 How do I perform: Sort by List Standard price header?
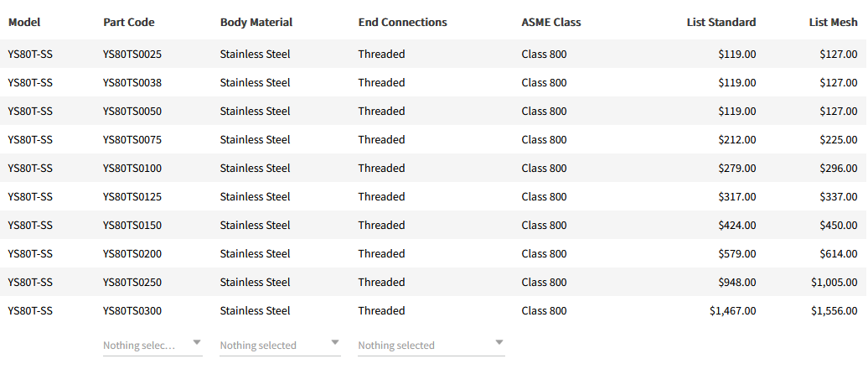[x=721, y=23]
